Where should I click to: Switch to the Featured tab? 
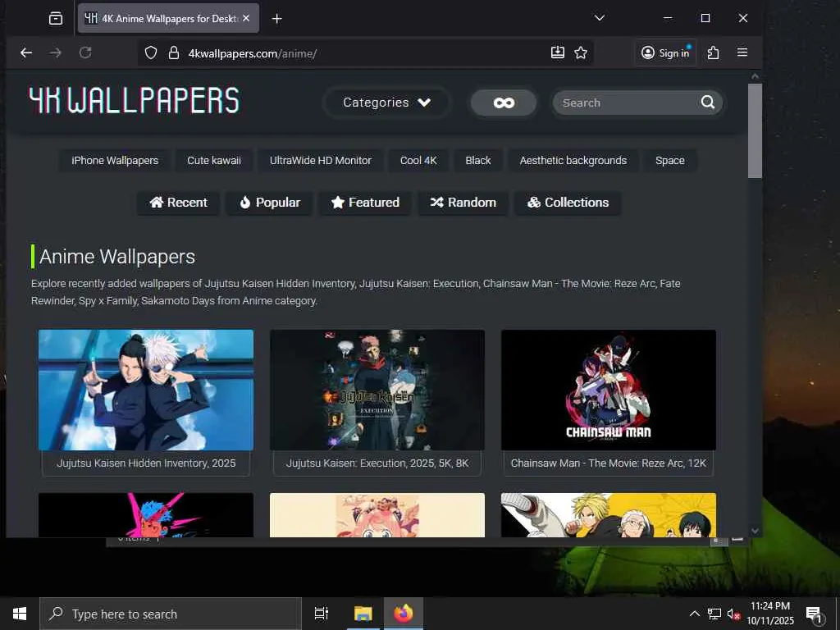365,203
